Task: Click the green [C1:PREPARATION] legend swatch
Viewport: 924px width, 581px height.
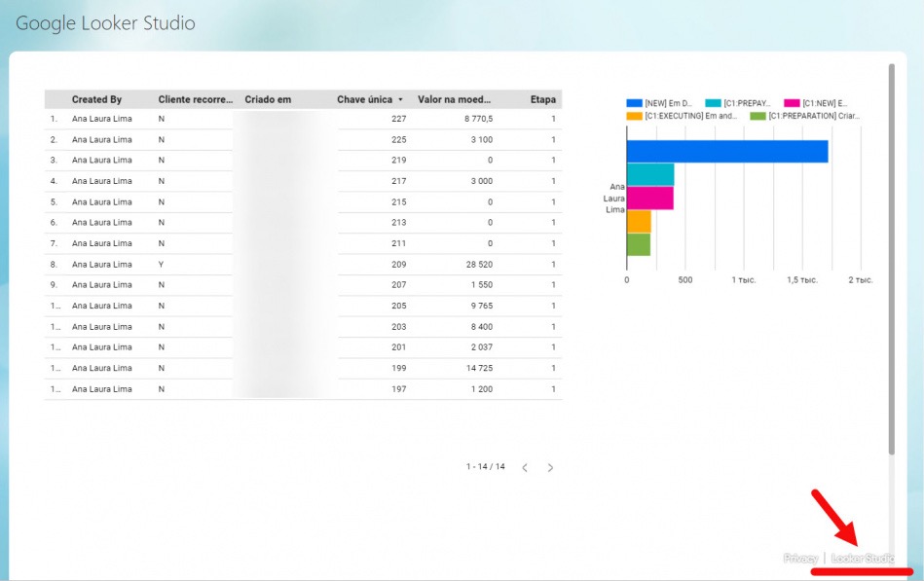Action: click(x=758, y=116)
